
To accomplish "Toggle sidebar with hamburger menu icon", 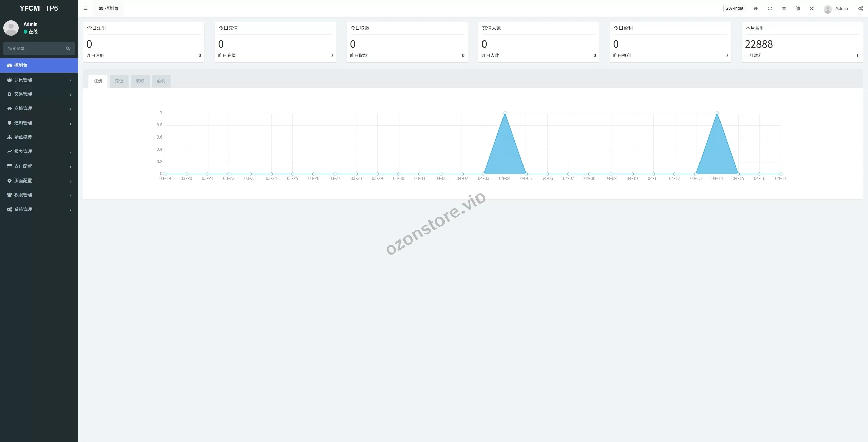I will click(85, 8).
